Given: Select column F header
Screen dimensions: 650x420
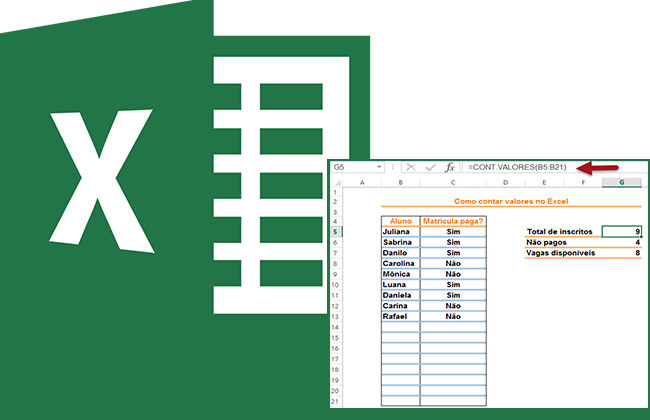Looking at the screenshot, I should [583, 182].
